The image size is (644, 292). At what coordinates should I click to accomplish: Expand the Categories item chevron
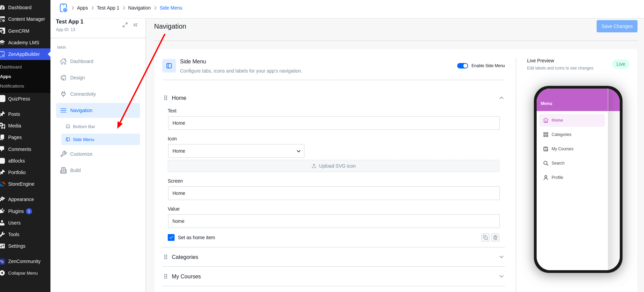pos(501,257)
